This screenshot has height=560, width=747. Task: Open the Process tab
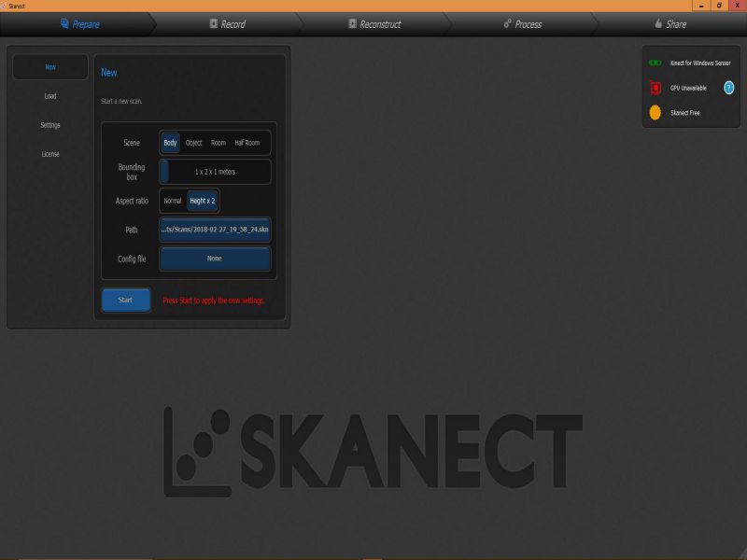click(523, 24)
